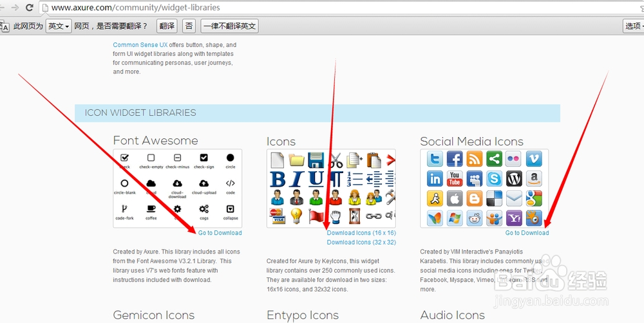The width and height of the screenshot is (644, 323).
Task: Reload the page with the refresh button
Action: pos(29,7)
